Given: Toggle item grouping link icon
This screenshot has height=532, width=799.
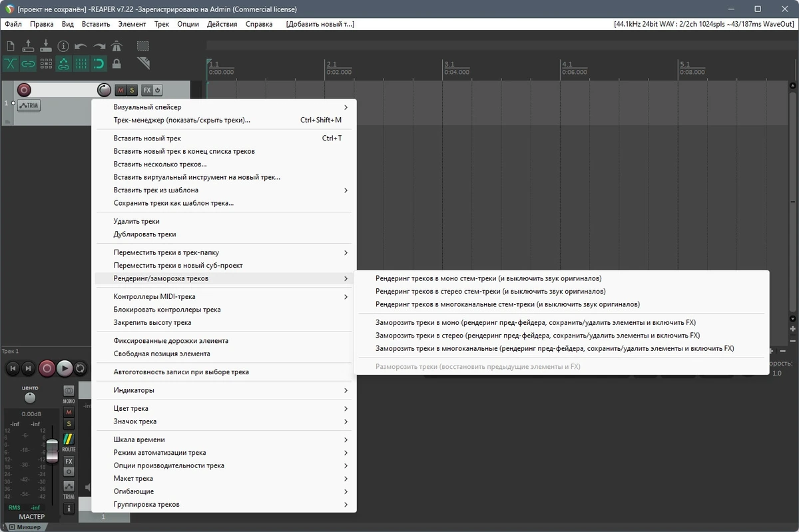Looking at the screenshot, I should click(28, 64).
